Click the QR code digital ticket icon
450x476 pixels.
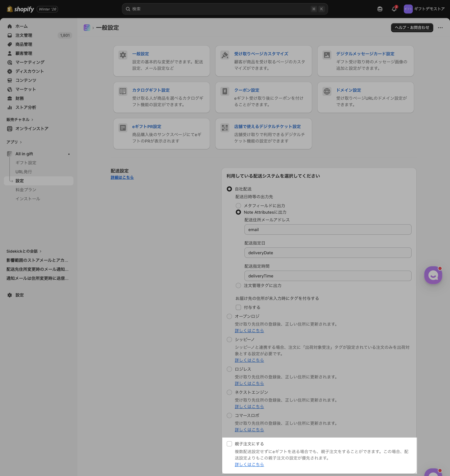pyautogui.click(x=225, y=128)
